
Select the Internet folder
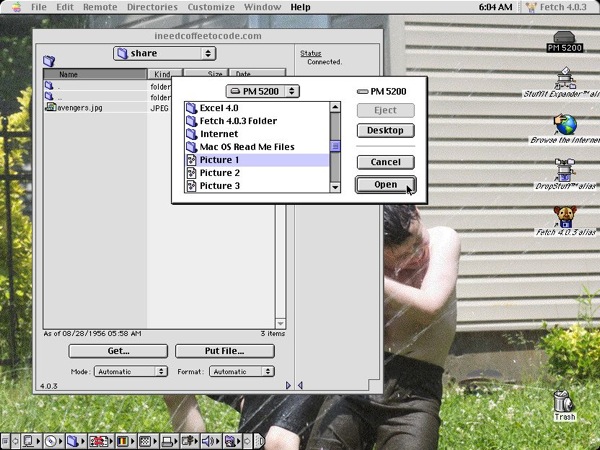coord(257,134)
